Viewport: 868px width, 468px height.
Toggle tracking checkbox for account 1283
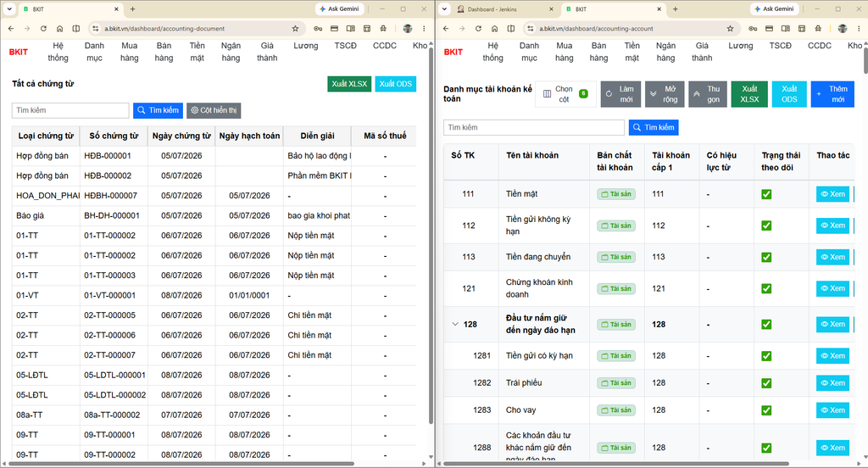[766, 410]
